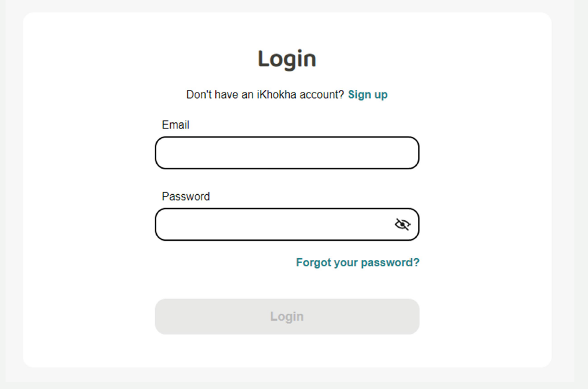Click the Password field label
588x389 pixels.
[x=185, y=196]
